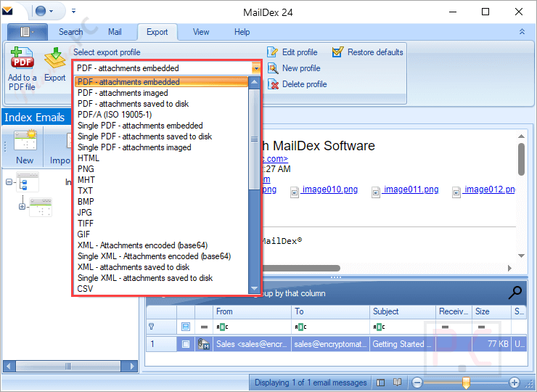Image resolution: width=537 pixels, height=392 pixels.
Task: Click the Delete profile red X icon
Action: (x=273, y=84)
